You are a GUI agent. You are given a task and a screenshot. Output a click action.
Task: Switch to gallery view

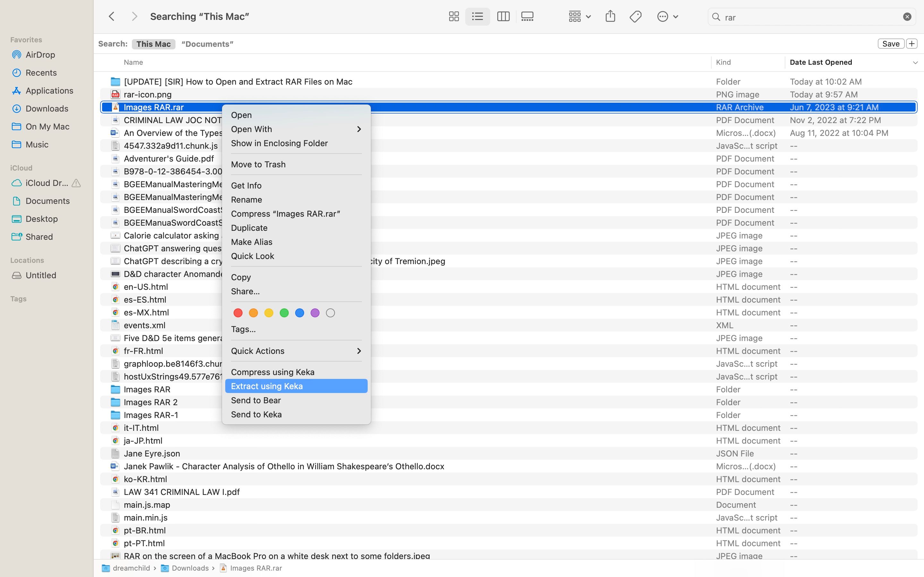click(527, 16)
